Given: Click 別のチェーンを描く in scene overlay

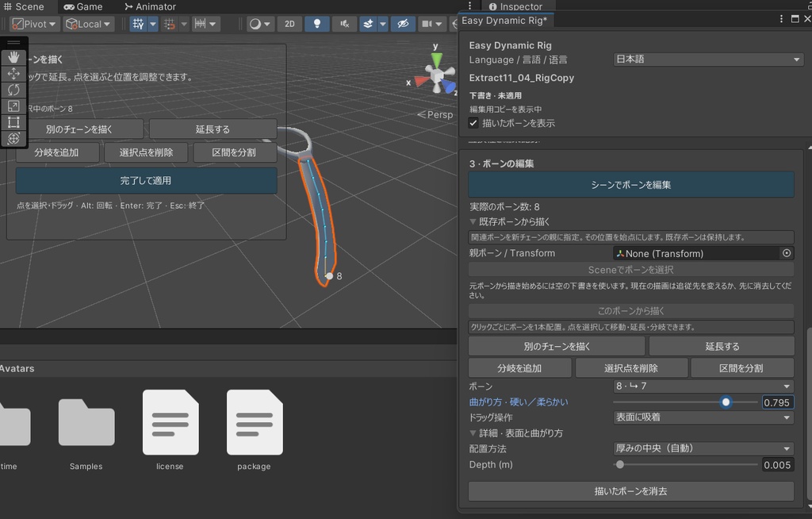Looking at the screenshot, I should click(x=79, y=129).
